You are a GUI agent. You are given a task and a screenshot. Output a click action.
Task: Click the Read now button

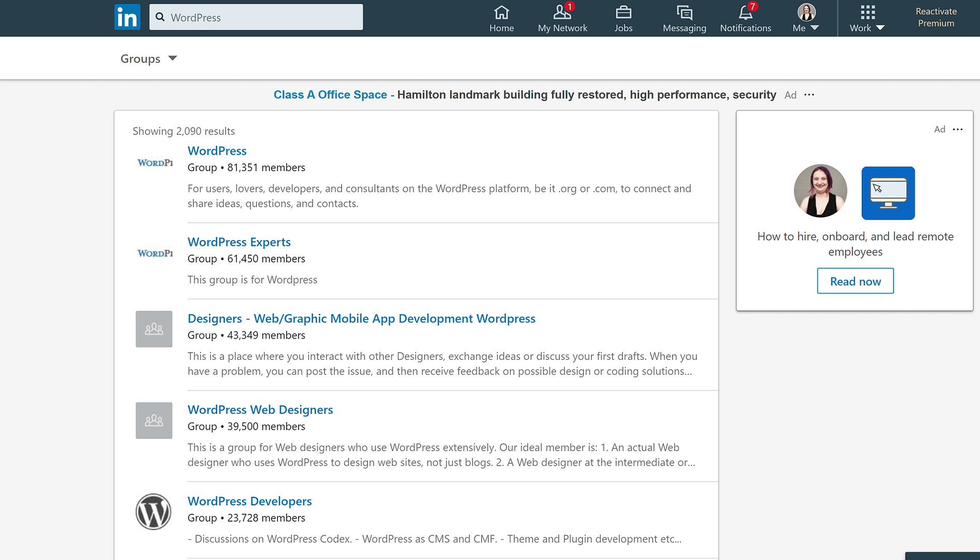pyautogui.click(x=855, y=281)
